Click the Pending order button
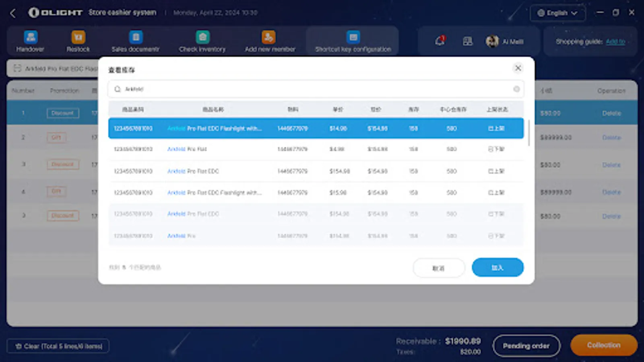This screenshot has height=362, width=644. [526, 346]
